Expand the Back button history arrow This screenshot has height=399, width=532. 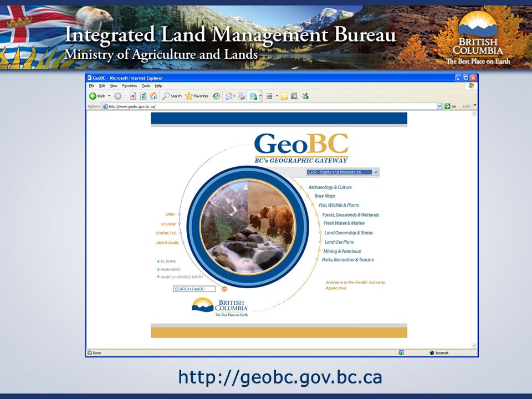point(109,96)
